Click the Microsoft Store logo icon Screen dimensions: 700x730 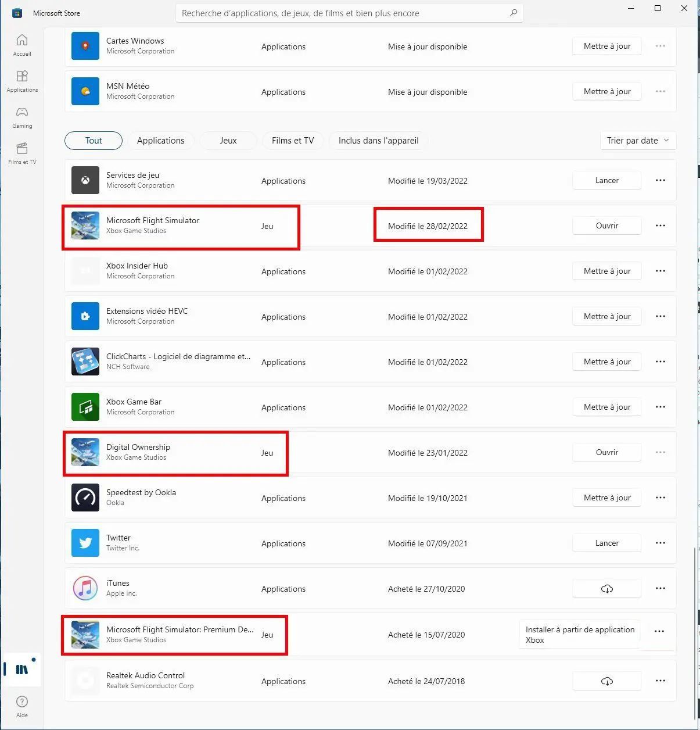point(17,13)
